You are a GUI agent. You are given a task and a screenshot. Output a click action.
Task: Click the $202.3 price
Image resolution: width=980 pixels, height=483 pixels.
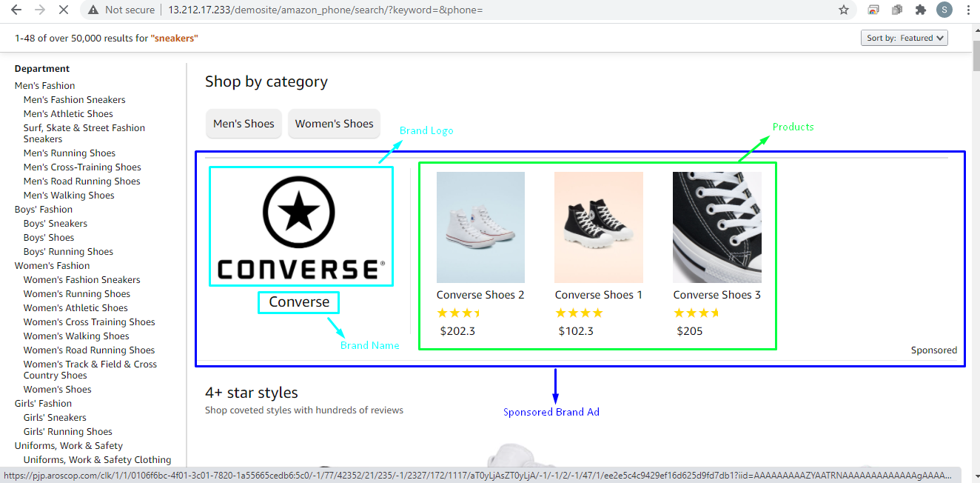[x=457, y=331]
